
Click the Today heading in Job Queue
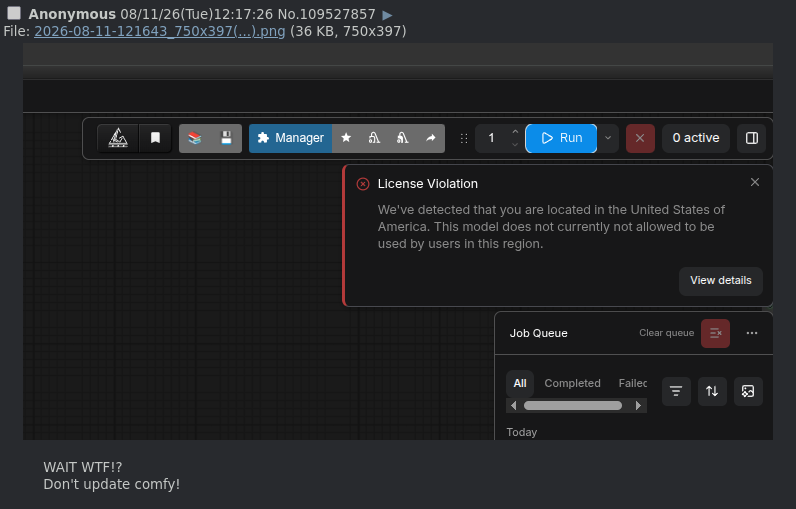(521, 432)
